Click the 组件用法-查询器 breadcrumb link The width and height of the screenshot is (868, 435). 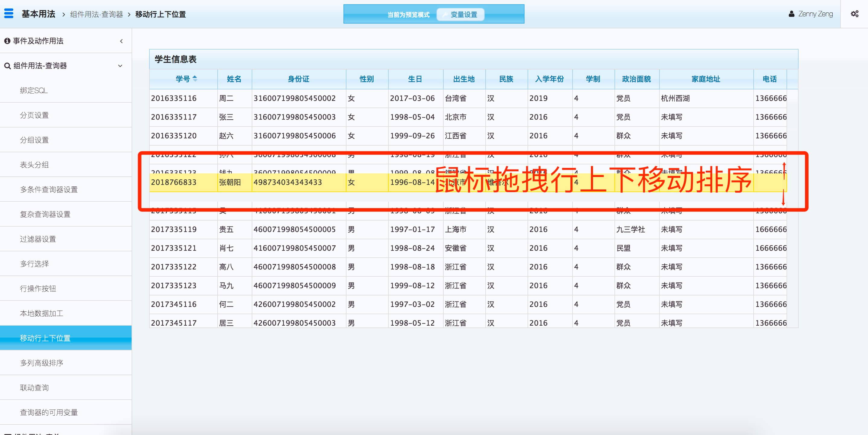(x=96, y=14)
